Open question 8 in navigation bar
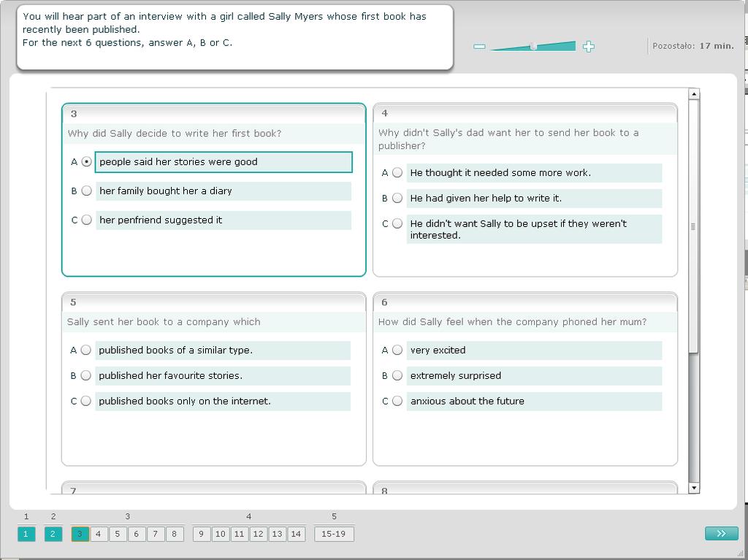This screenshot has height=560, width=748. 174,534
